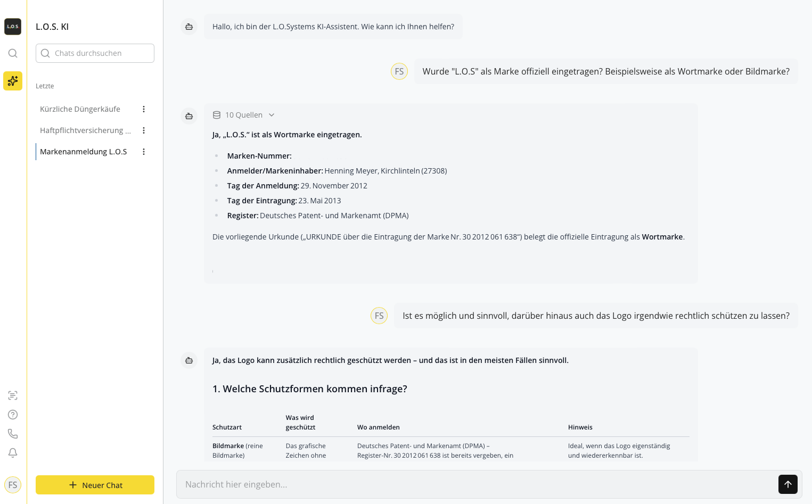Select the Markenanmeldung L.O.S chat
Image resolution: width=812 pixels, height=504 pixels.
click(84, 152)
